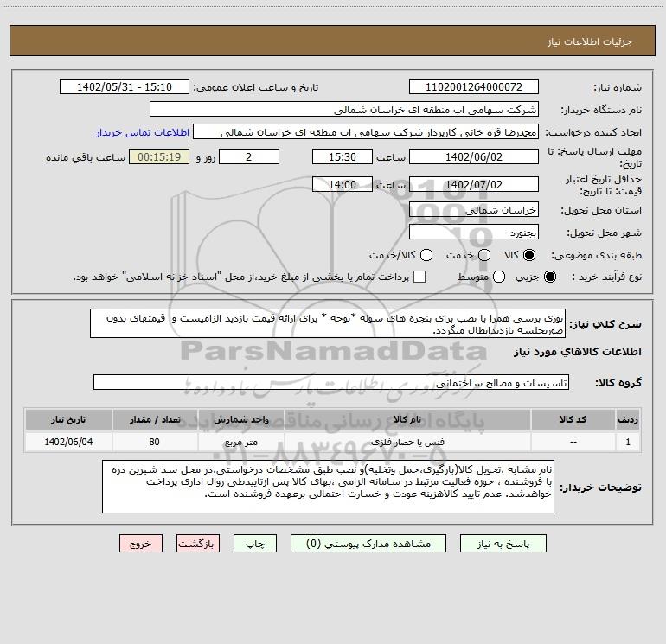Click the نام کالا column header
The height and width of the screenshot is (644, 666).
click(407, 419)
